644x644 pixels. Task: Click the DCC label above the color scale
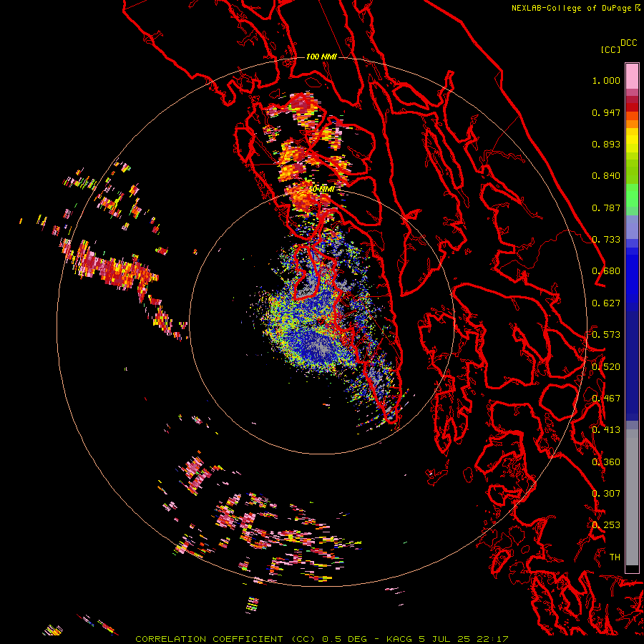point(628,43)
